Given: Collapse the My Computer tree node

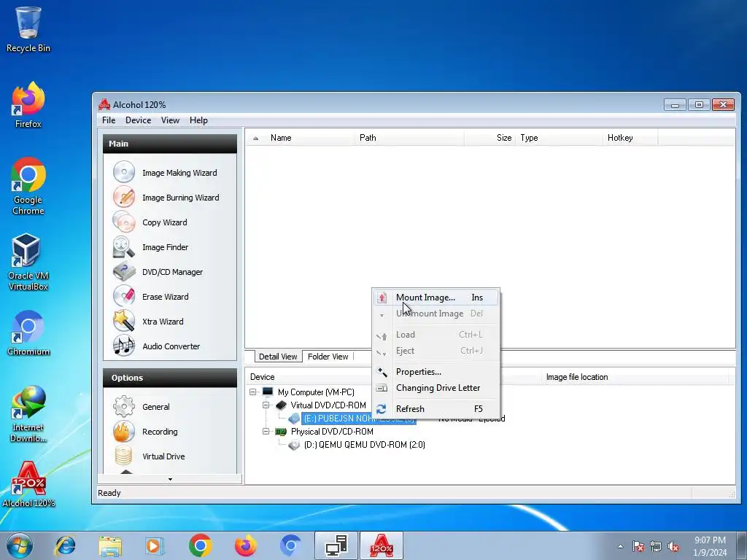Looking at the screenshot, I should click(x=253, y=392).
